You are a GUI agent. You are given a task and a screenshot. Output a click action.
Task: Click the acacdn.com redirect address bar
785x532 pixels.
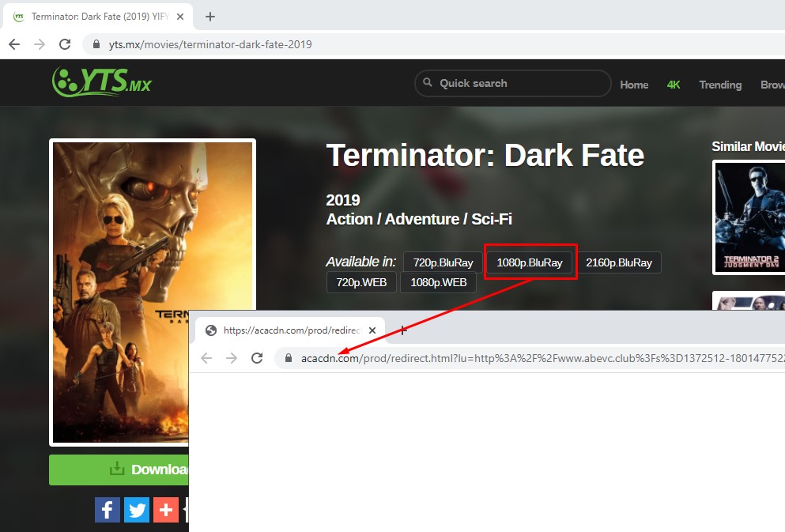530,358
